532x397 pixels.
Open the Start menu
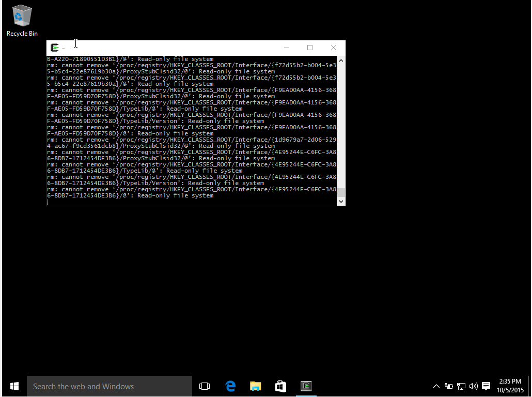14,386
